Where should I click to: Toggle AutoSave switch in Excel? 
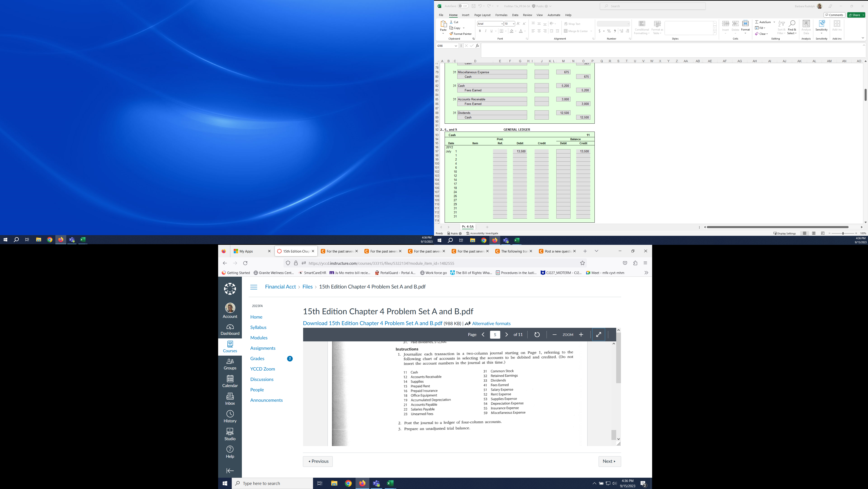coord(463,6)
